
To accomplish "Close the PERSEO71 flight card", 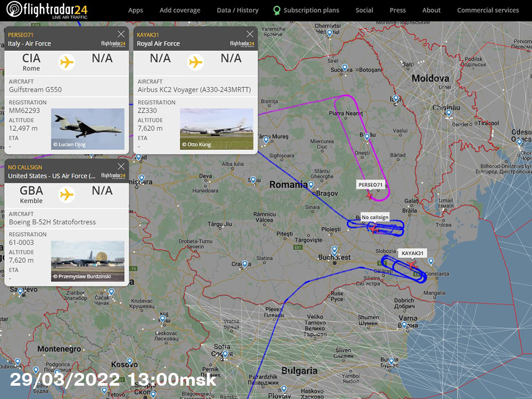I will click(x=121, y=34).
